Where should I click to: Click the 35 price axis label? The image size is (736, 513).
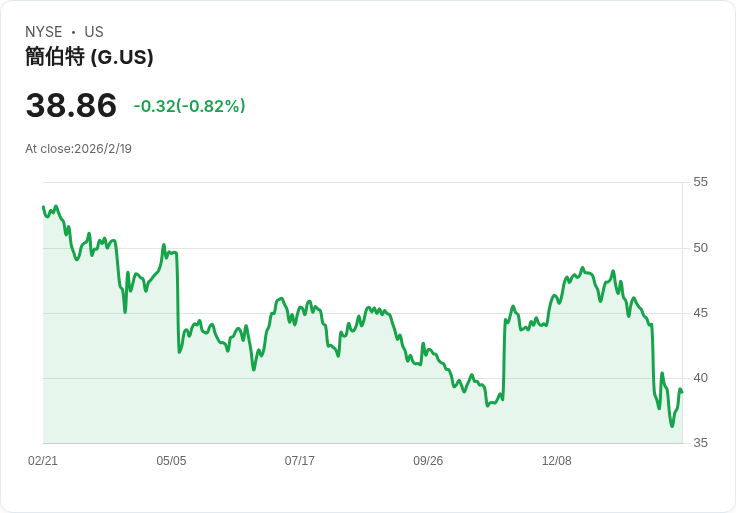pos(700,443)
